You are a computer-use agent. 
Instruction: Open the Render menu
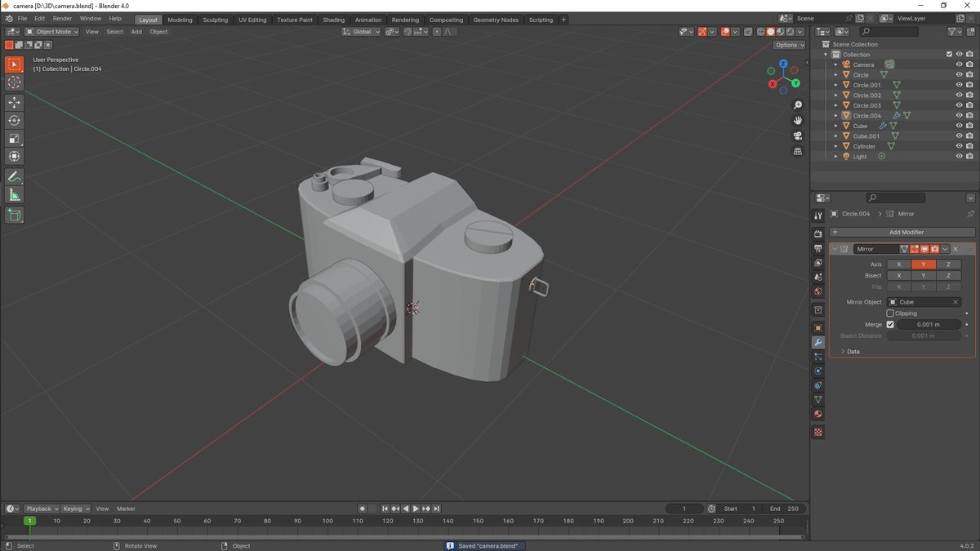(62, 19)
